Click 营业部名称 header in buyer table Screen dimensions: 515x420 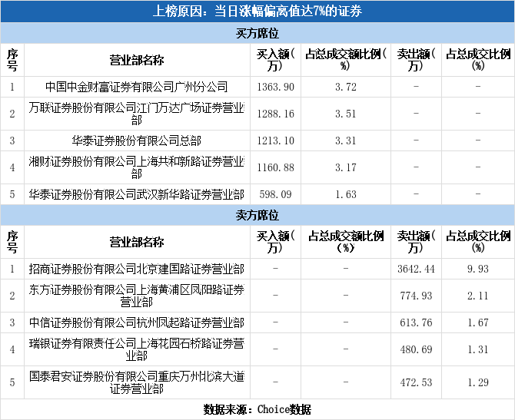coord(137,61)
